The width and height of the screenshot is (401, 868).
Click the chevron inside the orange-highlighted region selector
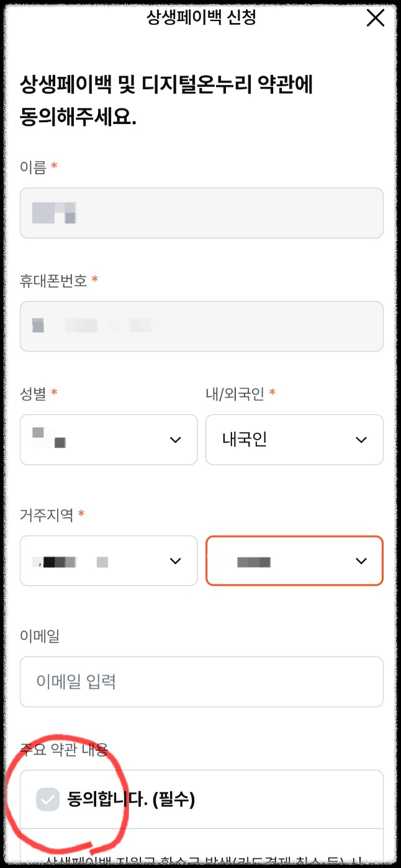click(361, 561)
